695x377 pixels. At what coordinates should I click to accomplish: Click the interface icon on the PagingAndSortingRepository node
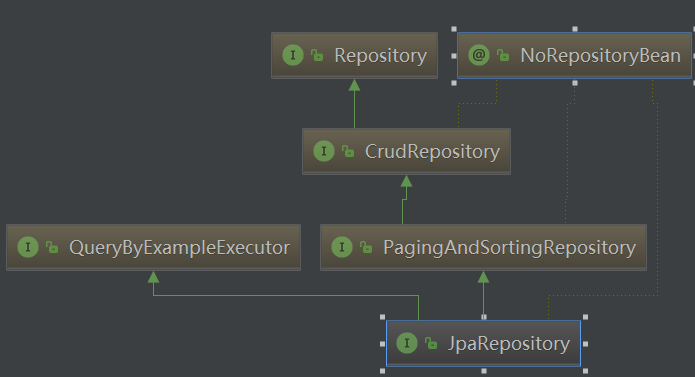coord(342,247)
